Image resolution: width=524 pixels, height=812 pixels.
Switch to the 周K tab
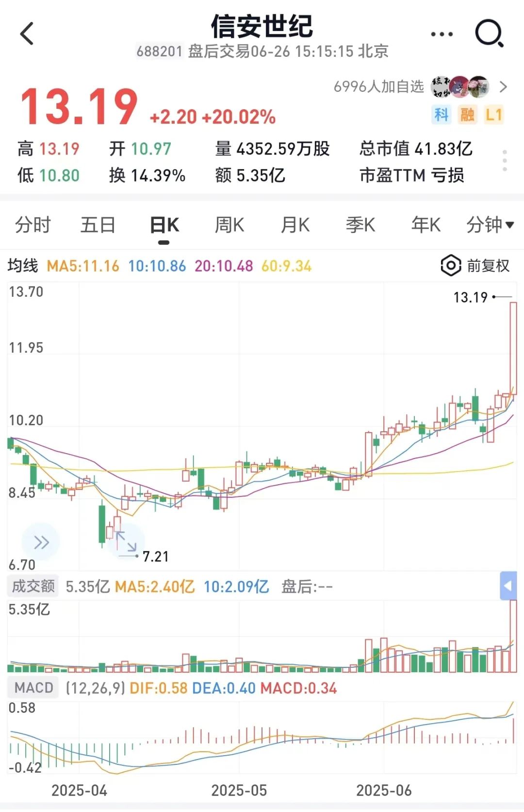(229, 224)
